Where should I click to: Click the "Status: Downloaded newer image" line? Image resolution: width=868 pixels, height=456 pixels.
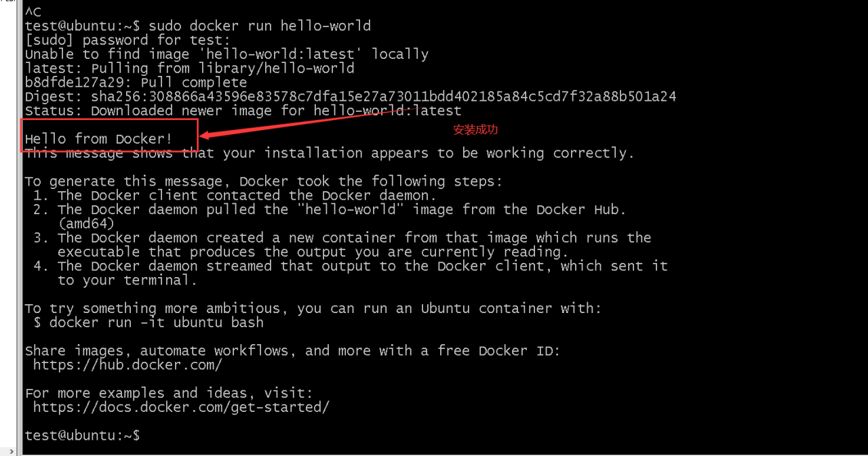point(243,110)
